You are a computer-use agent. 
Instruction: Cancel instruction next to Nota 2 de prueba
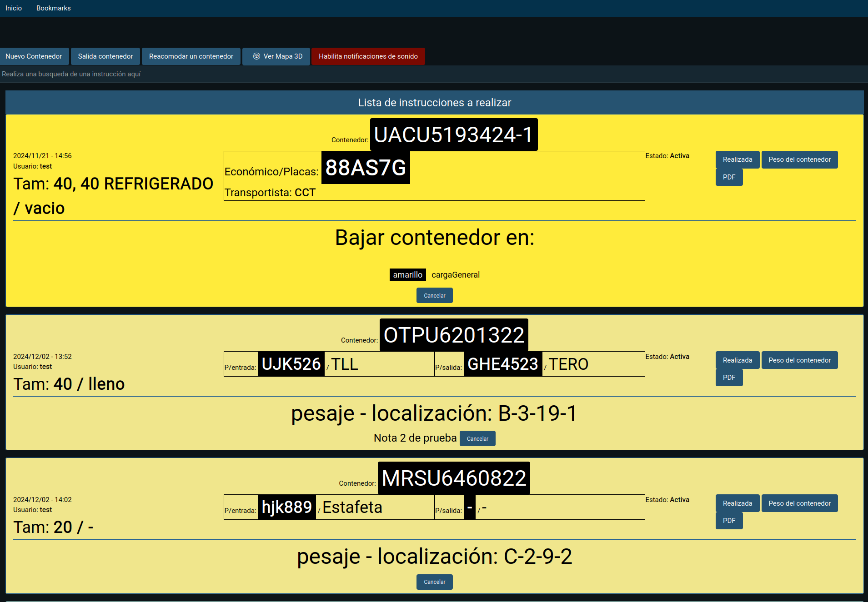pyautogui.click(x=477, y=438)
